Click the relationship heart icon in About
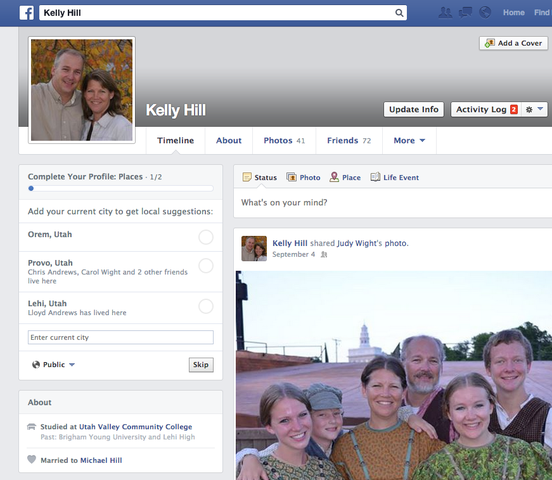The width and height of the screenshot is (552, 480). (x=32, y=459)
